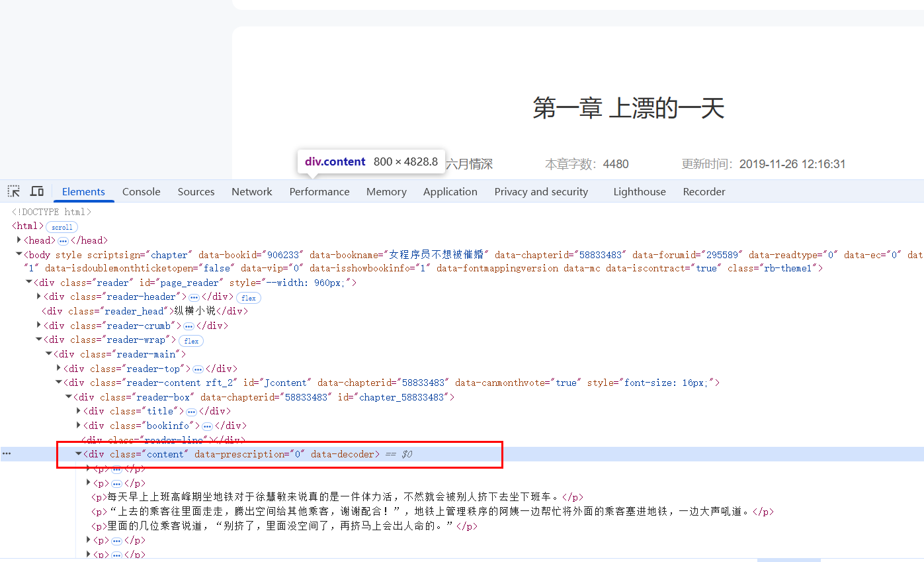Expand the title div triangle

(x=79, y=411)
